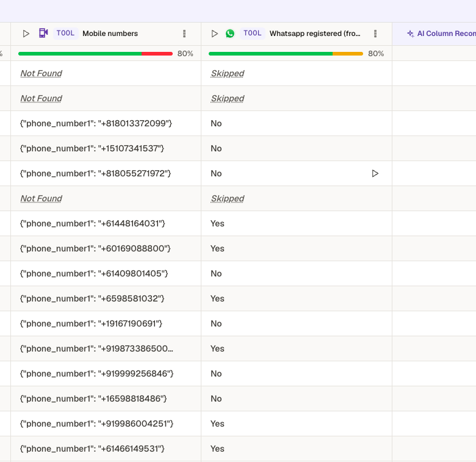Select the Mobile numbers column title
The width and height of the screenshot is (476, 462).
tap(110, 34)
